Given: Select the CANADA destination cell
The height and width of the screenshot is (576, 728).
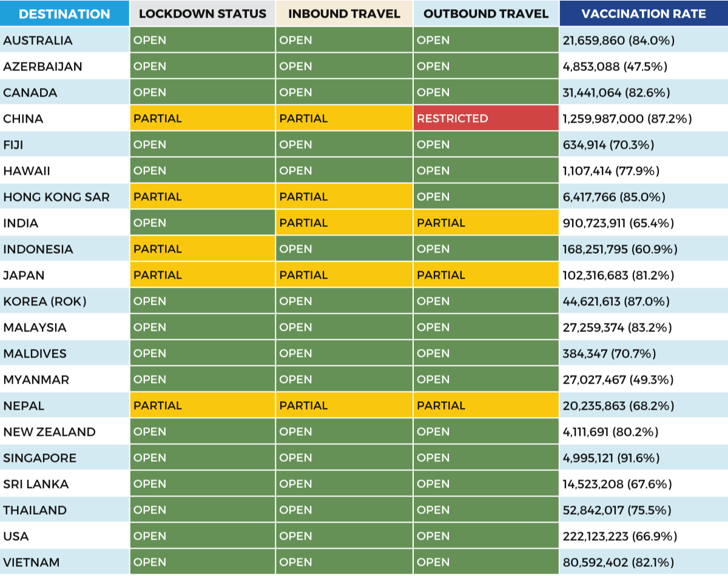Looking at the screenshot, I should point(64,92).
